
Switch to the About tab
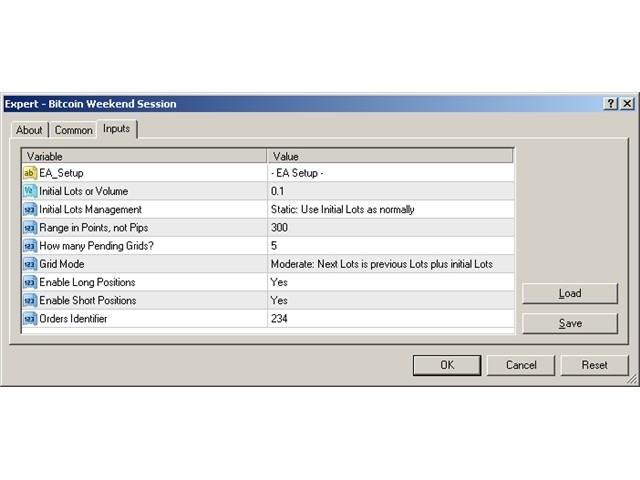29,130
